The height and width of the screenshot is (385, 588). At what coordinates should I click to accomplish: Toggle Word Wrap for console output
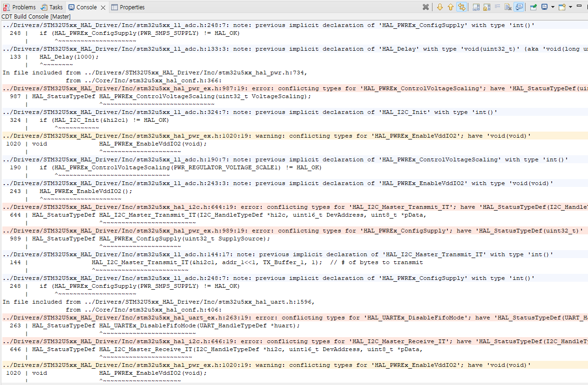click(497, 7)
